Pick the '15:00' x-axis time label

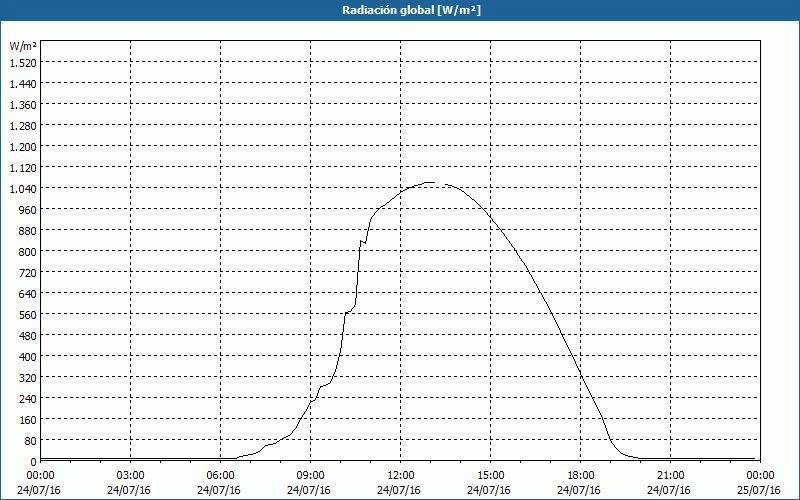point(489,476)
